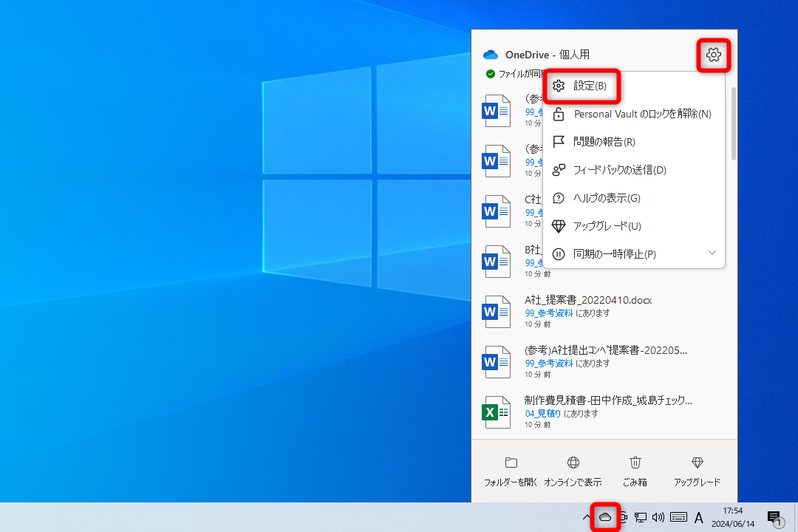The width and height of the screenshot is (798, 532).
Task: Open OneDrive settings via the gear icon
Action: [712, 54]
